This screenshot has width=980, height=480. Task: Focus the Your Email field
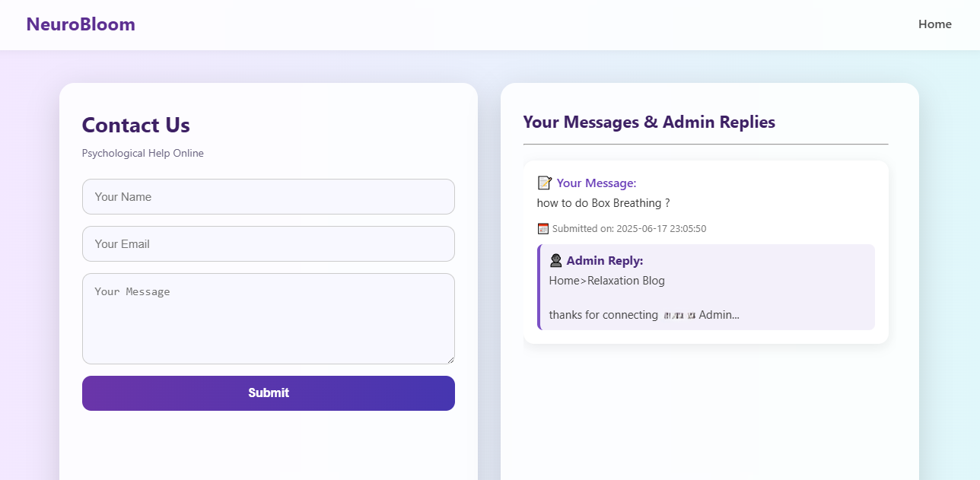click(x=268, y=244)
